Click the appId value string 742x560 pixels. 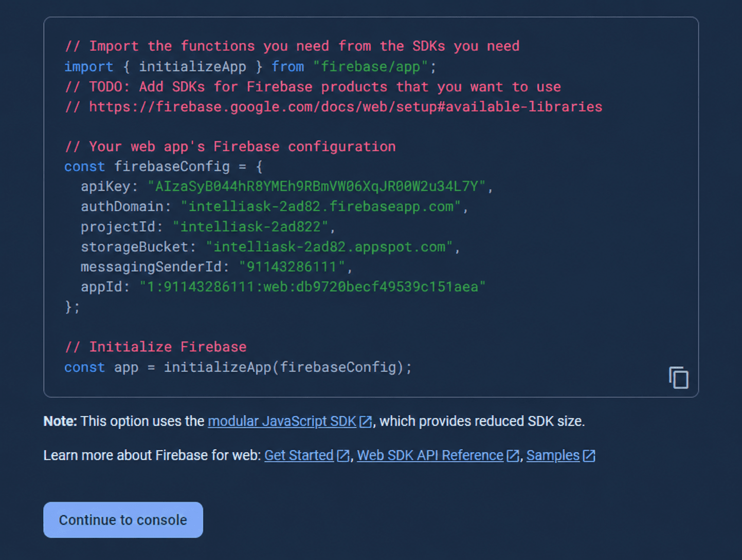coord(312,287)
